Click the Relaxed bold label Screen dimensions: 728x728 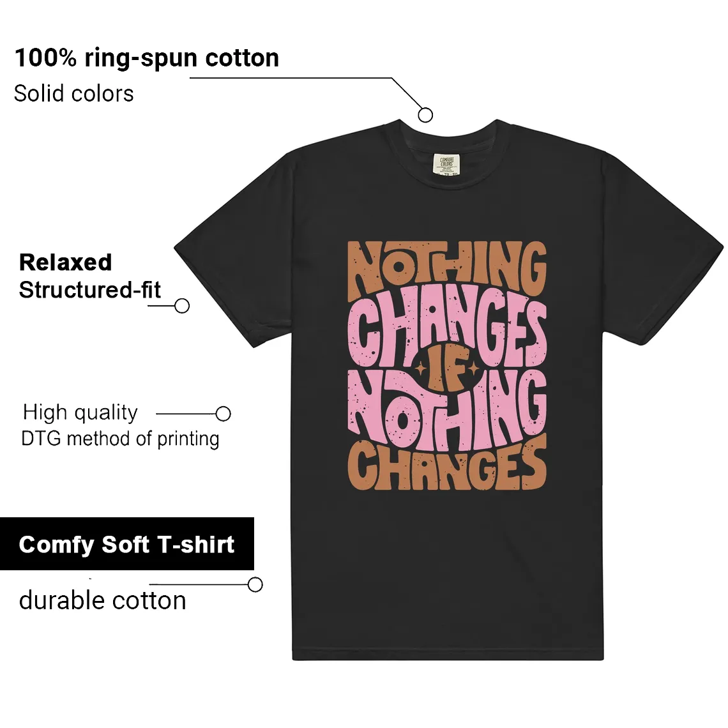tap(66, 262)
